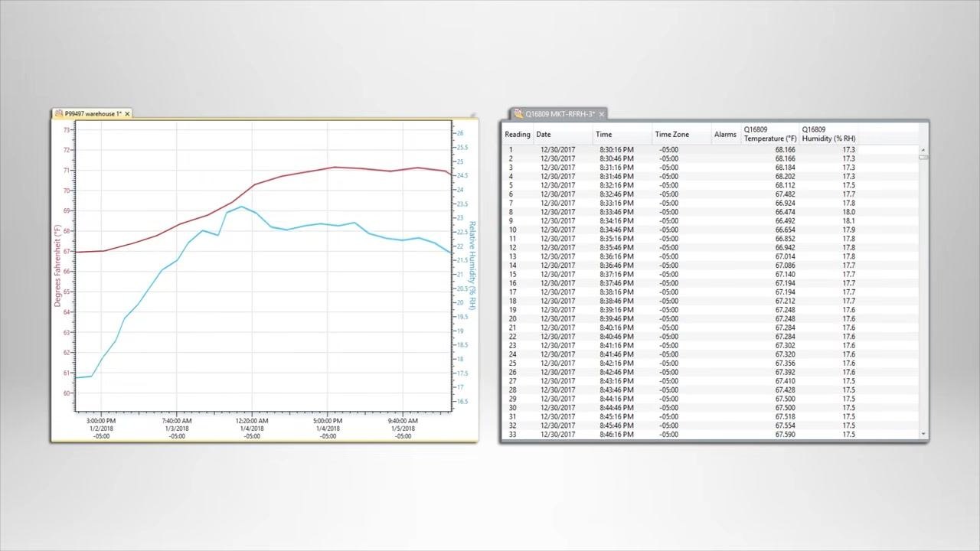Select the Q16809 MKT-RFRH-3 tab
Image resolution: width=980 pixels, height=551 pixels.
[x=560, y=114]
